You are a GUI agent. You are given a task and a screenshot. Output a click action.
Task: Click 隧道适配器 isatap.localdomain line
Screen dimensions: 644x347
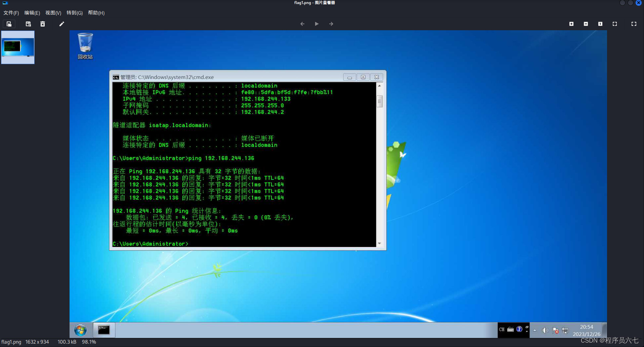coord(162,125)
